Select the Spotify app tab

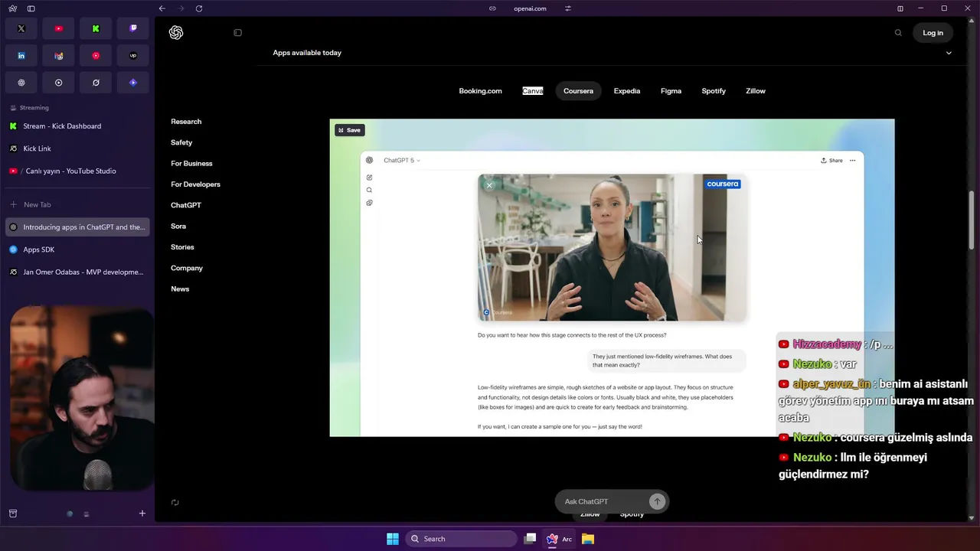(x=714, y=91)
